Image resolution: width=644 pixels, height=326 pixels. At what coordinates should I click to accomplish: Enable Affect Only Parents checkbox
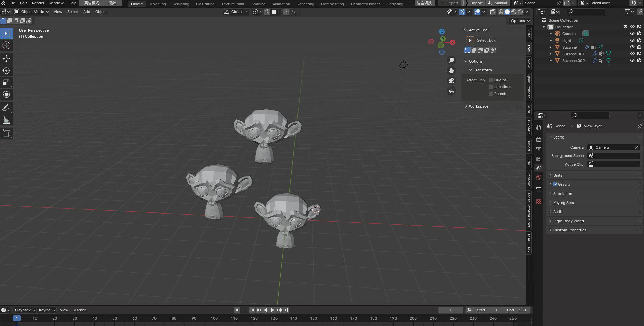(491, 94)
